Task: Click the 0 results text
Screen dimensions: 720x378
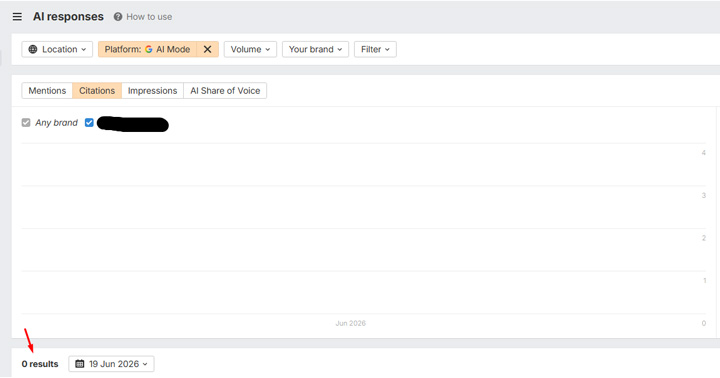Action: pyautogui.click(x=40, y=364)
